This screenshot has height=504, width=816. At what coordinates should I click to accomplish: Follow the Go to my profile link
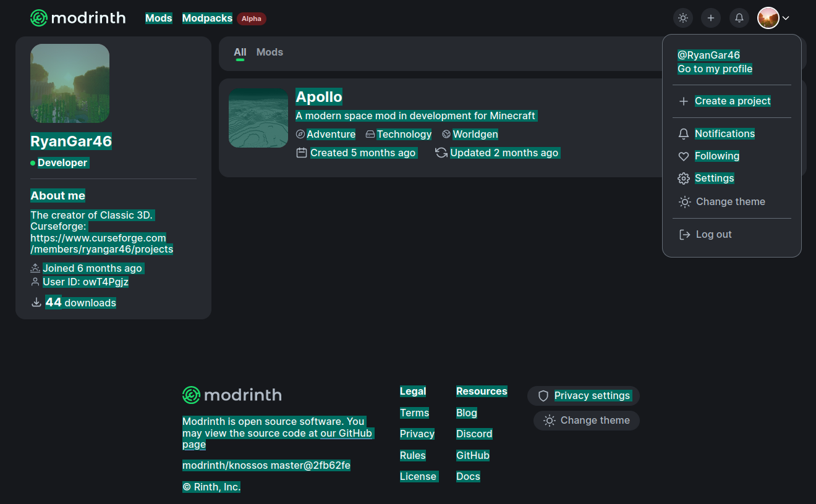tap(715, 69)
